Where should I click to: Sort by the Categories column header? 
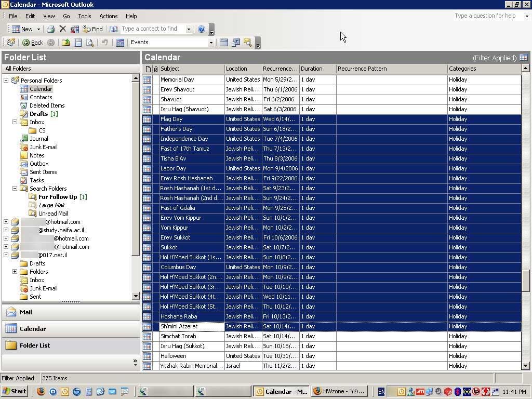coord(484,69)
